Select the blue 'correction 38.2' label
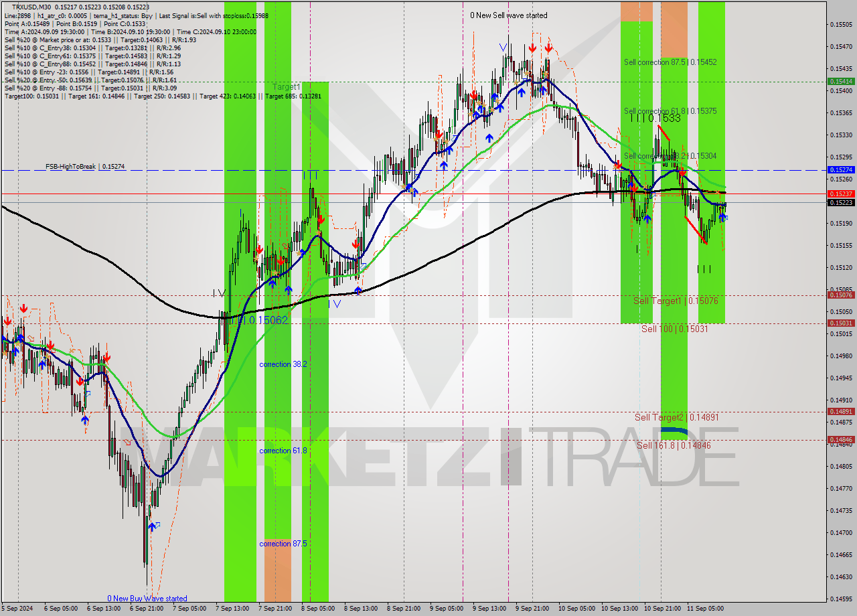The width and height of the screenshot is (857, 616). pos(283,364)
